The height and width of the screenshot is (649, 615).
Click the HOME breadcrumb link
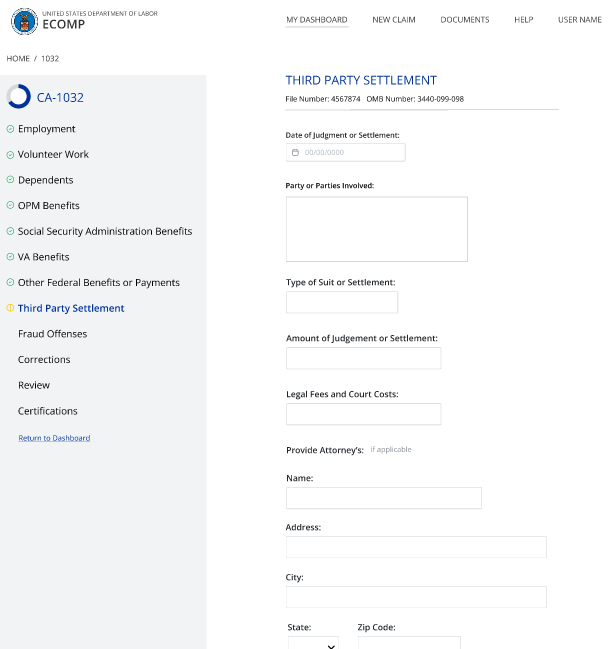(18, 59)
